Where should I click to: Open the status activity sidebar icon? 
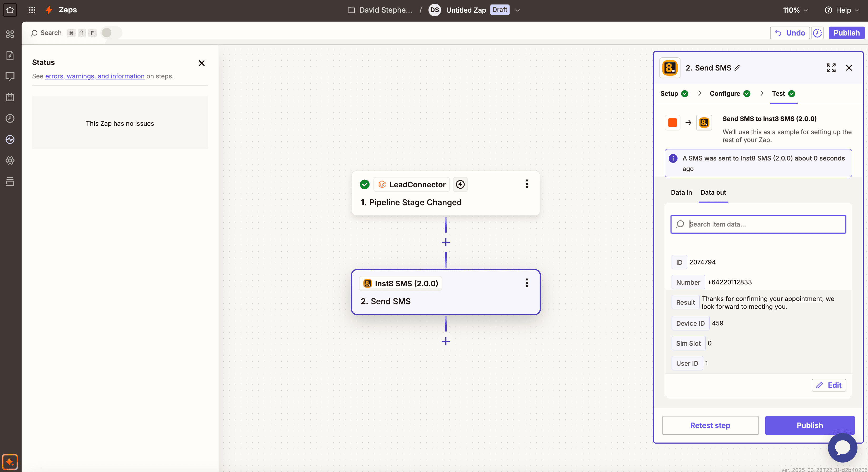coord(10,139)
